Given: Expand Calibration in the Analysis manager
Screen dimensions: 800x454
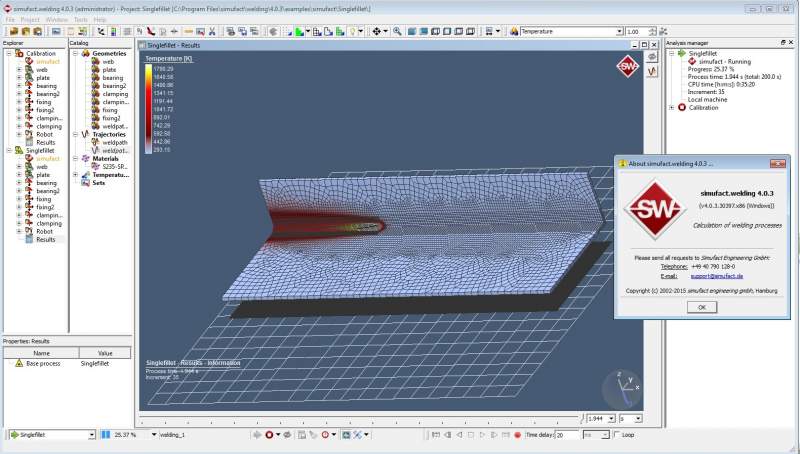Looking at the screenshot, I should 671,108.
